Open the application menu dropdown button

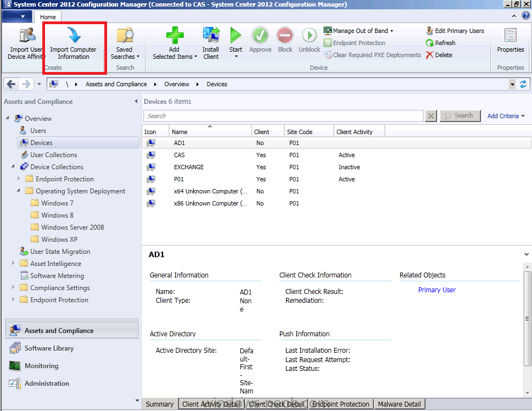tap(18, 16)
